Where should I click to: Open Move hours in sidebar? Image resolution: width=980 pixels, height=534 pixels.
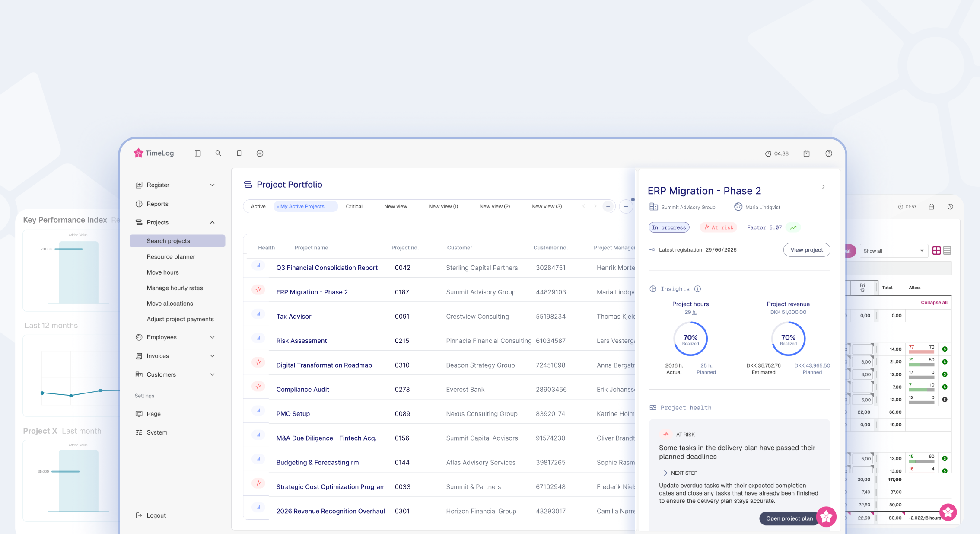tap(162, 272)
